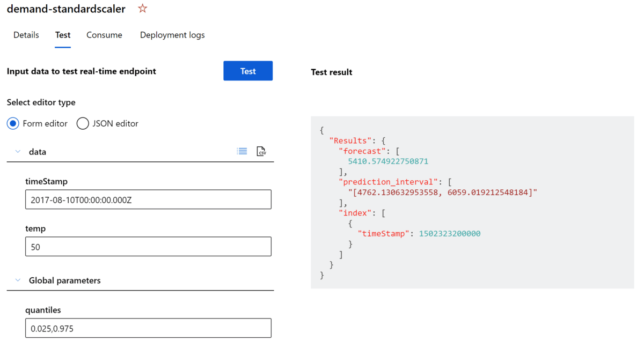Open the Test tab
Image resolution: width=644 pixels, height=348 pixels.
(63, 35)
